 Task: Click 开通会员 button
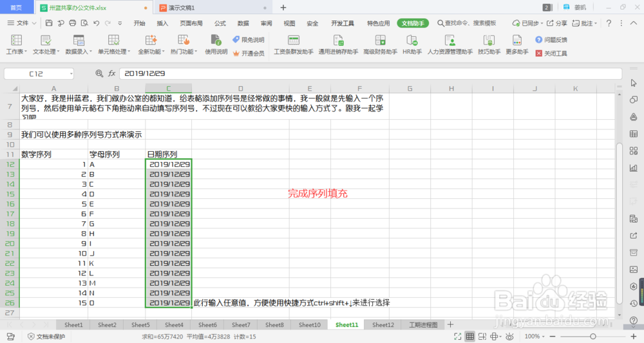pos(249,53)
